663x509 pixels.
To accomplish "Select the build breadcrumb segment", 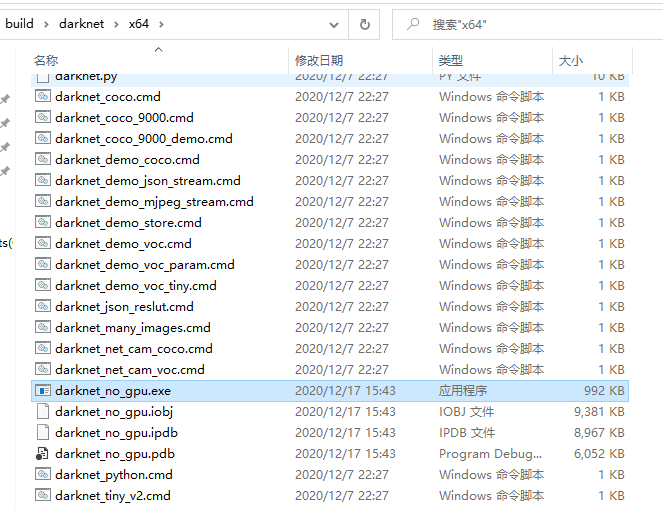I will click(x=19, y=24).
